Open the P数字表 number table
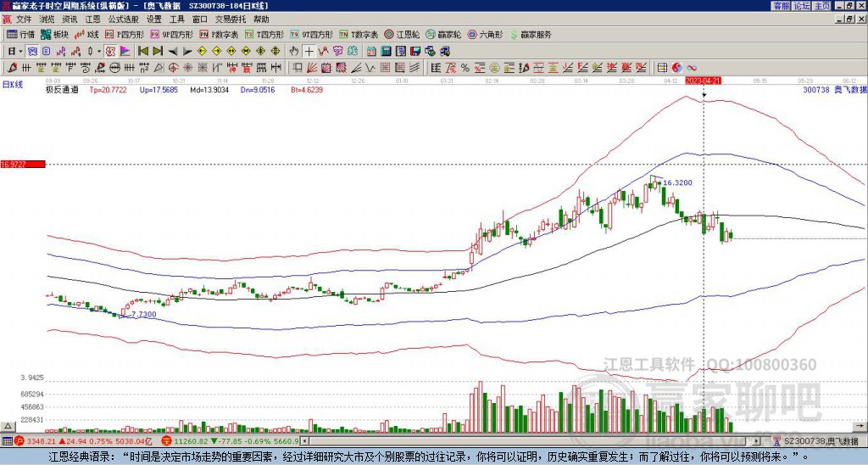This screenshot has height=465, width=868. coord(220,34)
